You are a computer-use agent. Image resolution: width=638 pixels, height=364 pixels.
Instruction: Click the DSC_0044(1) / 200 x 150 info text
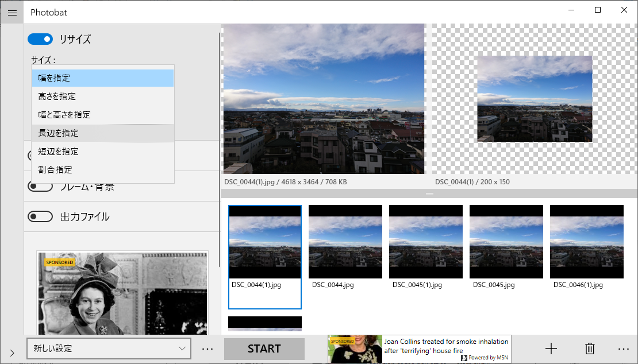click(x=472, y=182)
